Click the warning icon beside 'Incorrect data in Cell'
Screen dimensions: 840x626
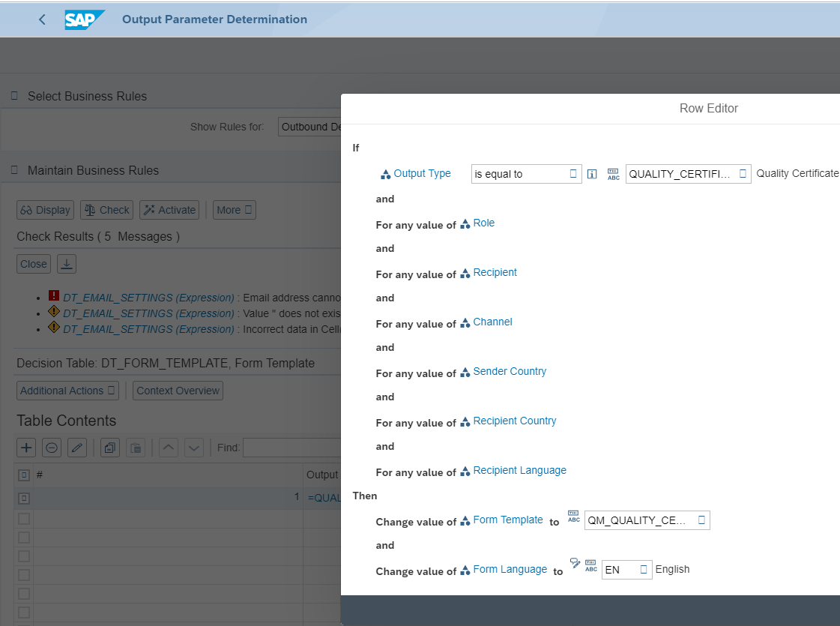point(53,326)
